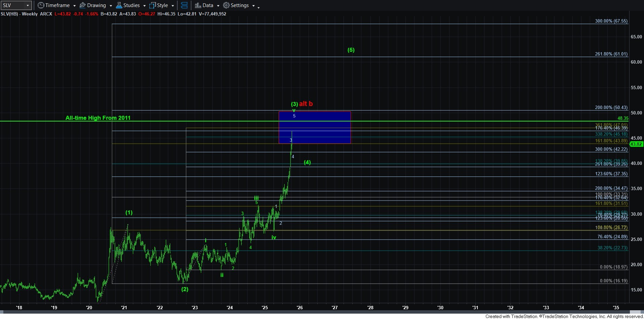
Task: Expand the arrow next to Drawing
Action: click(x=111, y=6)
